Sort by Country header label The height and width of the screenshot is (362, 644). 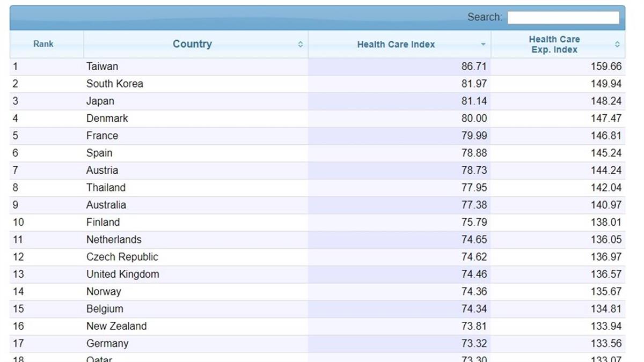point(192,44)
